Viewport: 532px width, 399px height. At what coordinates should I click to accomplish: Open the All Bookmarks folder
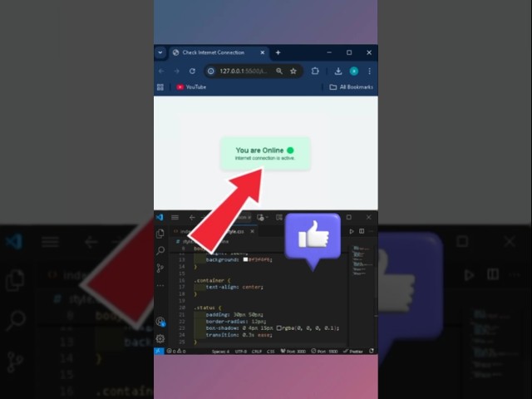pos(351,87)
